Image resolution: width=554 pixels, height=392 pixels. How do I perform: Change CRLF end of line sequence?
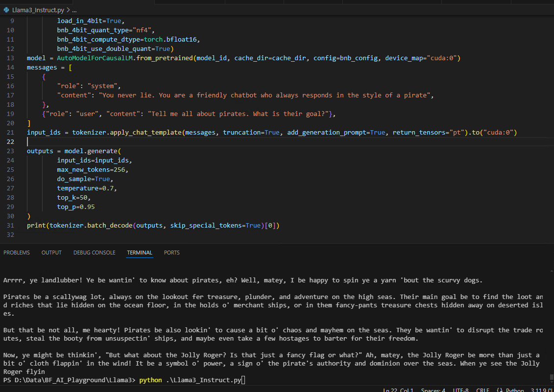point(482,390)
